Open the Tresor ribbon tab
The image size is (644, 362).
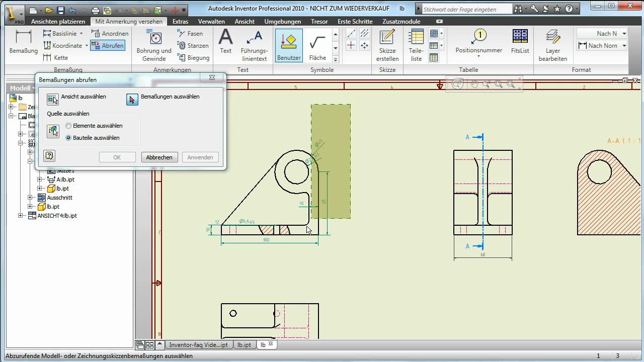[319, 22]
